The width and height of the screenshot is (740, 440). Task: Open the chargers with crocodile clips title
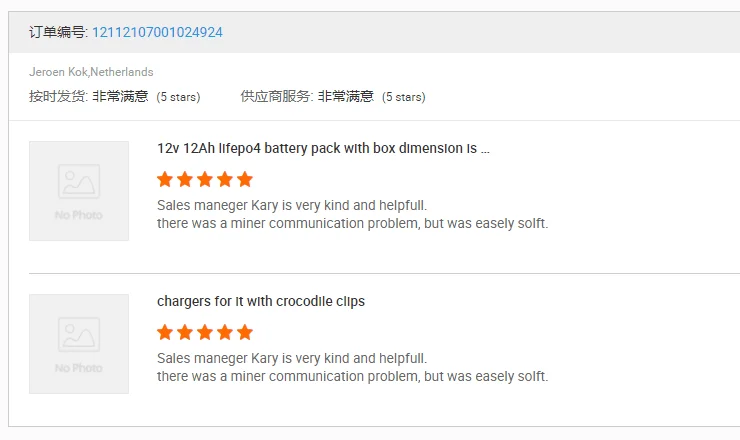[x=261, y=301]
